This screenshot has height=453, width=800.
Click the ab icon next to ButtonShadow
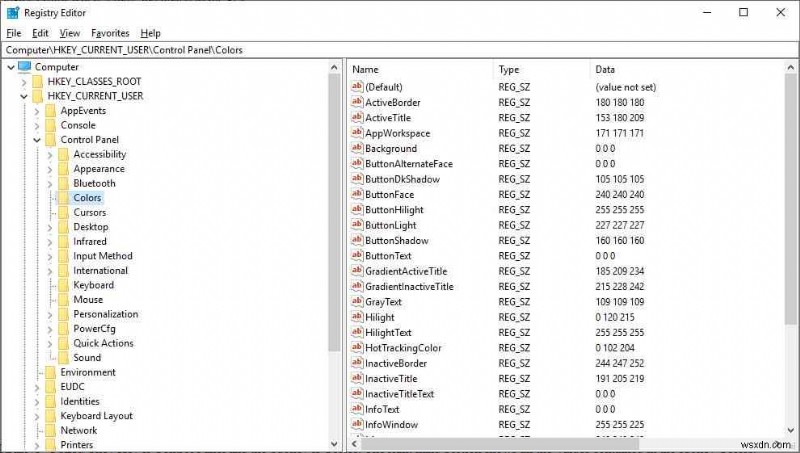pos(357,240)
